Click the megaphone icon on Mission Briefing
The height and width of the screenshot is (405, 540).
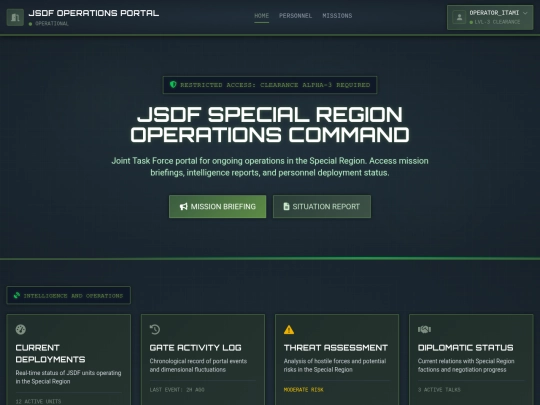(x=184, y=207)
